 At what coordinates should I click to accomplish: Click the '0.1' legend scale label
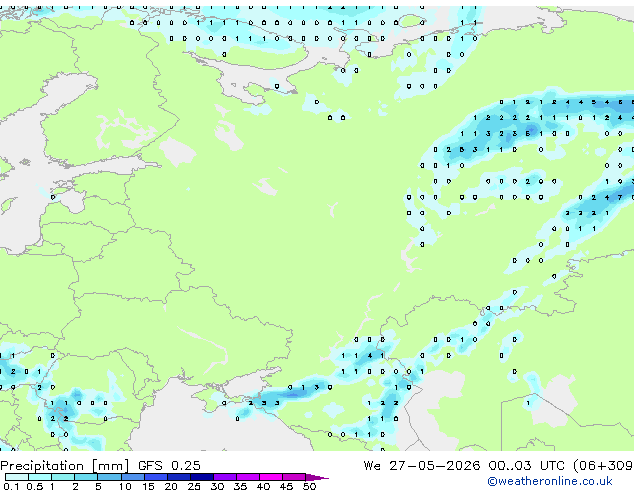(x=11, y=486)
